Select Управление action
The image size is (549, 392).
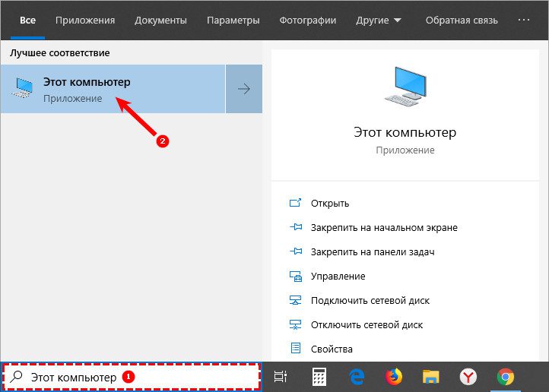338,277
